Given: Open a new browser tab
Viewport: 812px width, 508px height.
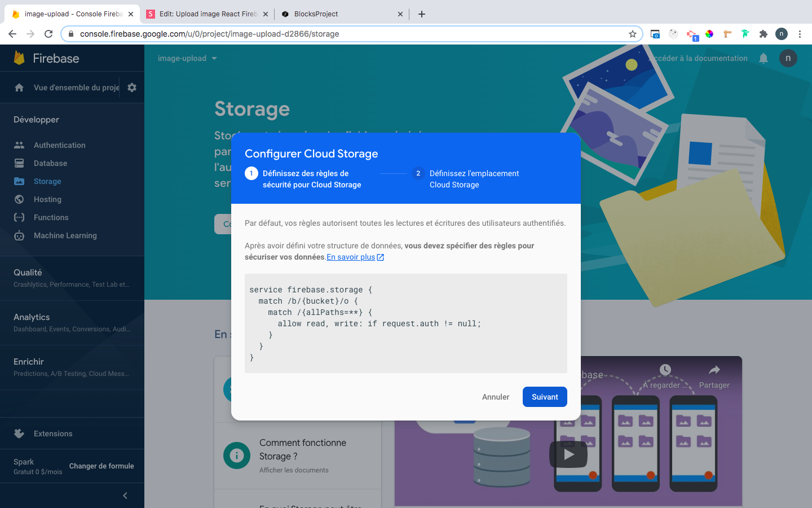Looking at the screenshot, I should (422, 14).
